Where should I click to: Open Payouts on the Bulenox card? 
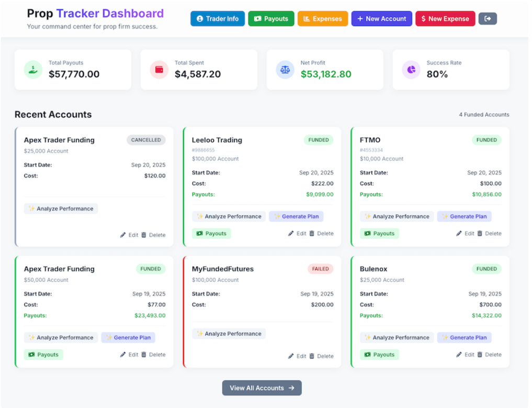point(379,355)
